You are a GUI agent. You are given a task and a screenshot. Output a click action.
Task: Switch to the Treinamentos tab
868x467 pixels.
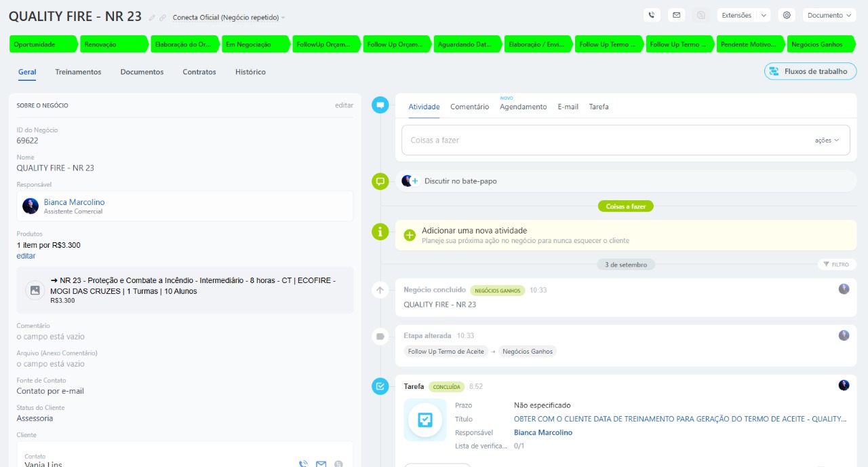tap(78, 72)
